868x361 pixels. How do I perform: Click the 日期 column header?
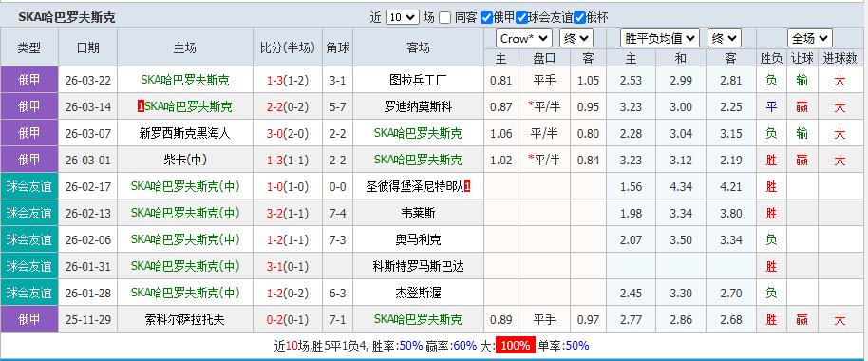(x=87, y=47)
